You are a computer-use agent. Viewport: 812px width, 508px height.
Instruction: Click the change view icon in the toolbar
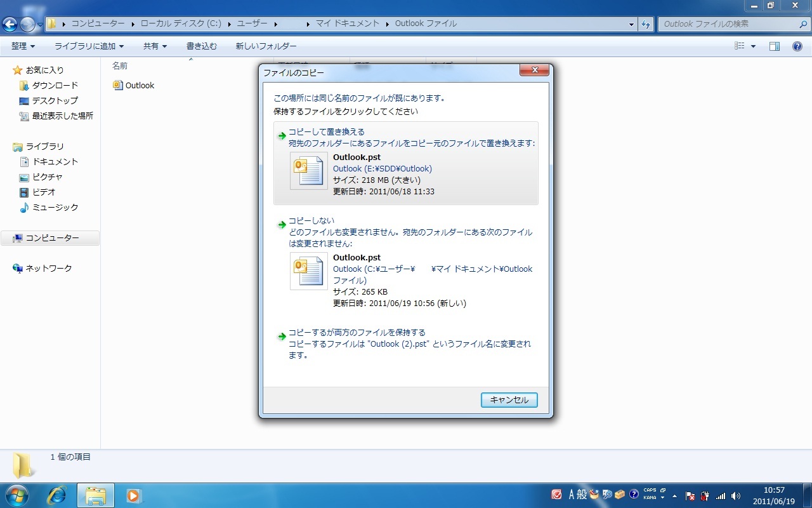point(739,46)
